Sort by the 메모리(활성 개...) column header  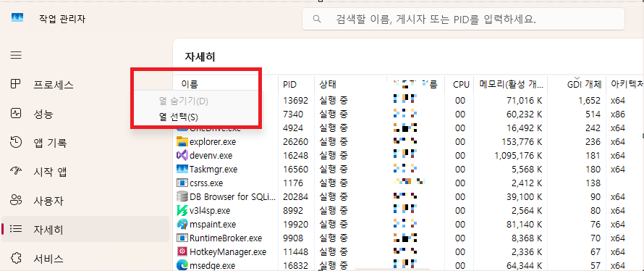511,84
